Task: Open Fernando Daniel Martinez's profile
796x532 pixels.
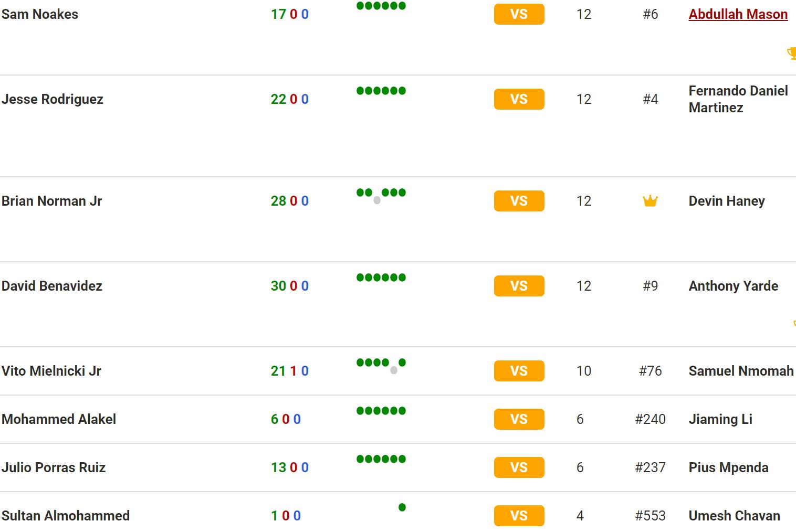Action: click(x=738, y=99)
